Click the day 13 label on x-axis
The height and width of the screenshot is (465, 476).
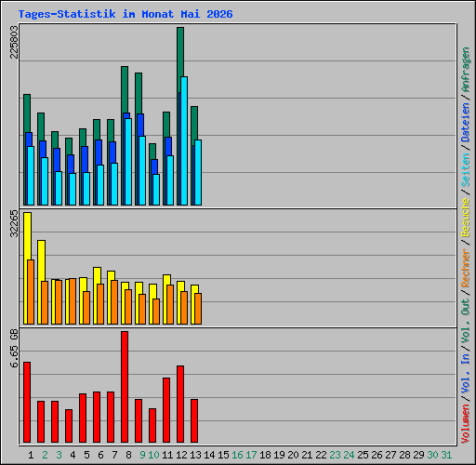(195, 455)
